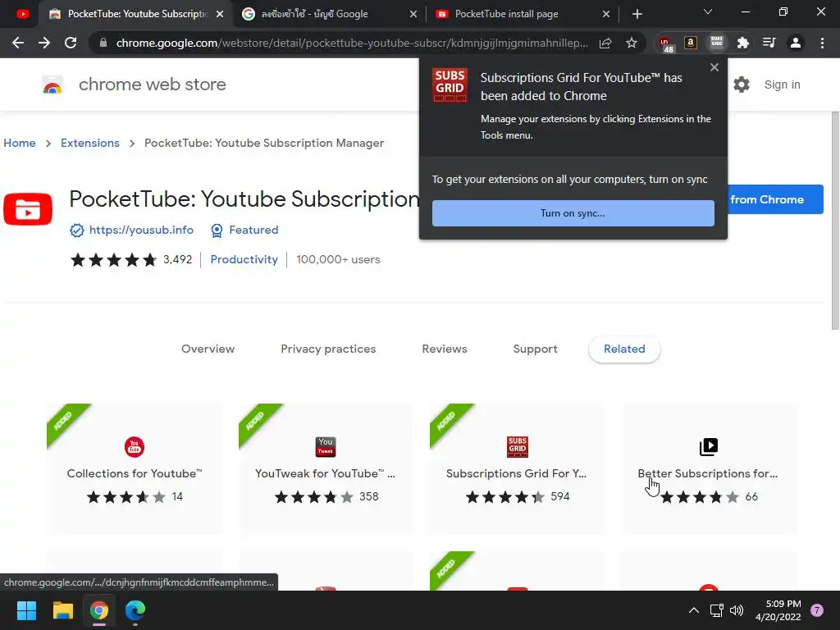Open the volume speaker tray icon
This screenshot has width=840, height=630.
737,610
